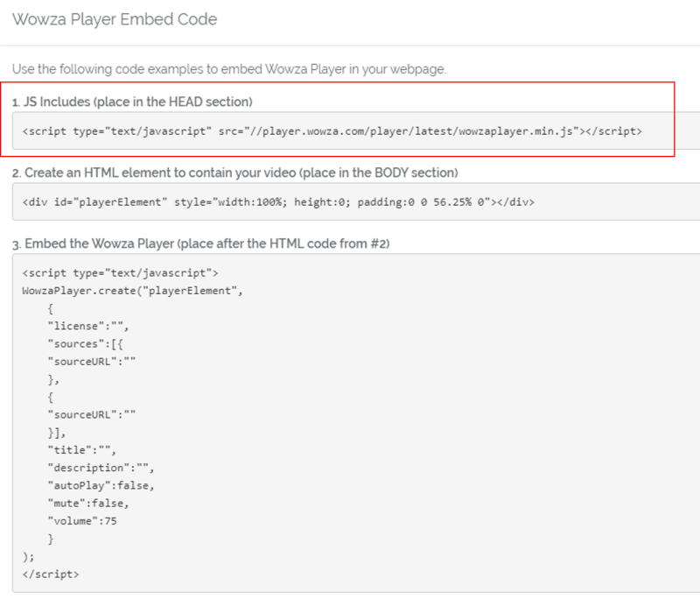This screenshot has height=606, width=700.
Task: Click the wowzaplayer.min.js script tag code
Action: tap(332, 131)
